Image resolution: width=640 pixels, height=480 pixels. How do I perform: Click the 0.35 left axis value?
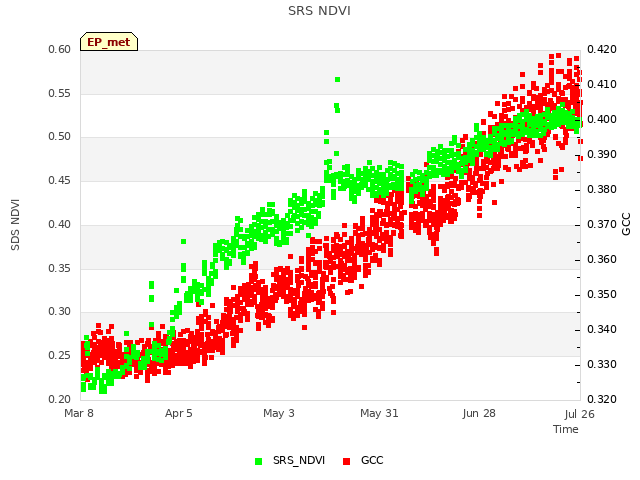click(x=60, y=269)
